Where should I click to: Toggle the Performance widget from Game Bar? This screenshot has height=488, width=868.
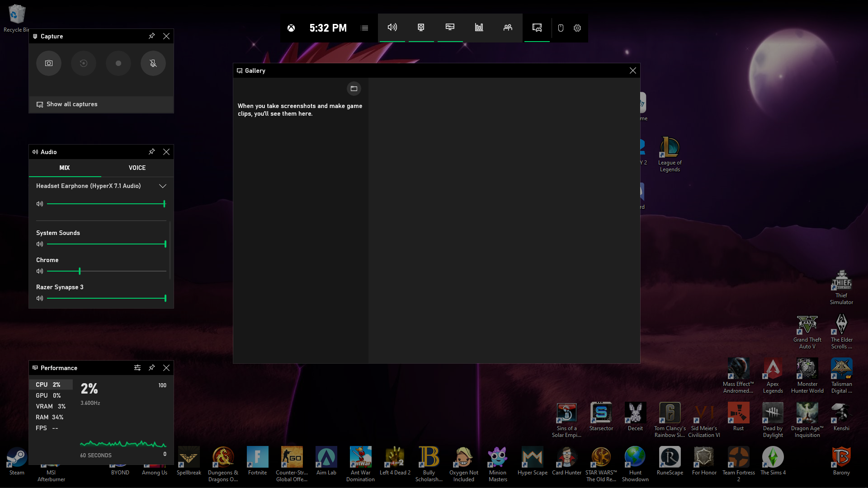point(450,28)
